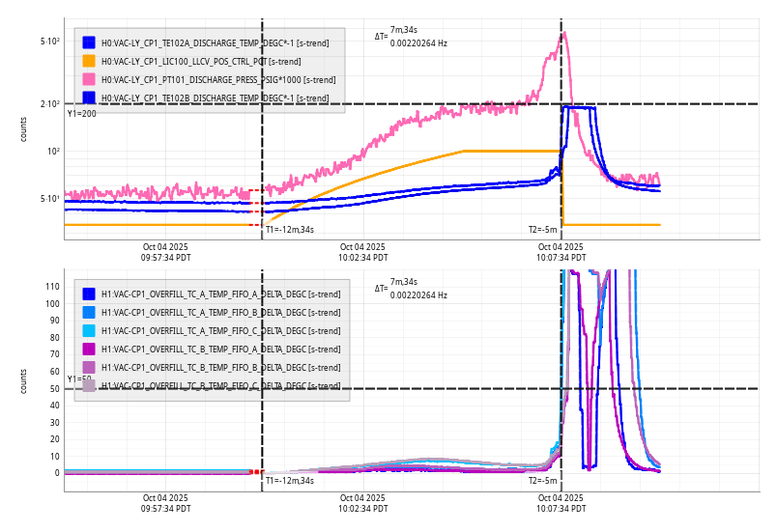Select the T2=-5m cursor label in top plot

point(542,230)
